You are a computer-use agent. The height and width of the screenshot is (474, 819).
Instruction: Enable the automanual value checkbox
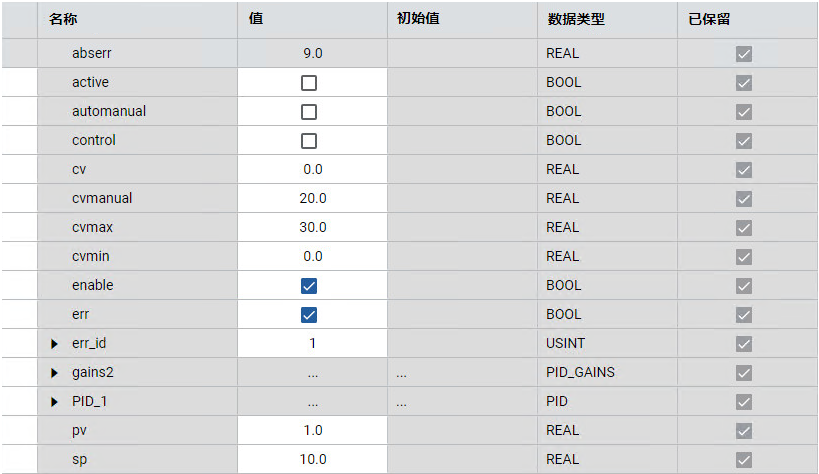pyautogui.click(x=309, y=111)
